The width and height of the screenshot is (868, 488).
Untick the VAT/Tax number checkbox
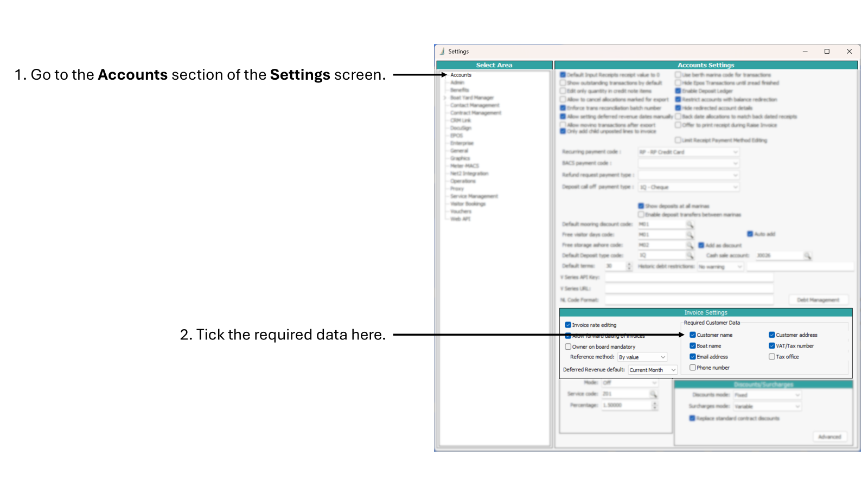(771, 346)
